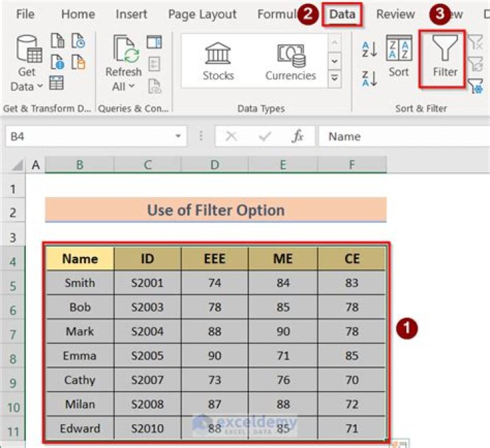The width and height of the screenshot is (490, 448).
Task: Click the Enter checkmark in formula bar
Action: coord(265,136)
